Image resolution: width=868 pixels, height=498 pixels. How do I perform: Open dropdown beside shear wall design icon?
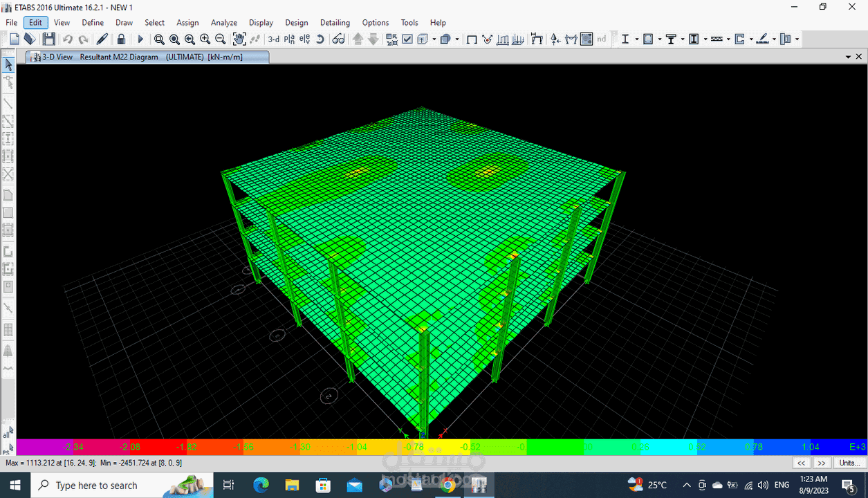pos(750,39)
